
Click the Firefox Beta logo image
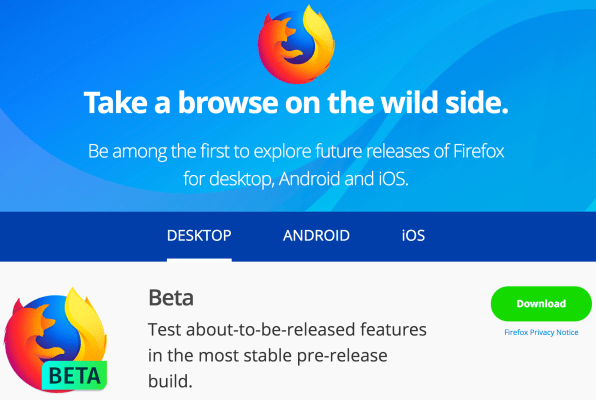coord(55,340)
